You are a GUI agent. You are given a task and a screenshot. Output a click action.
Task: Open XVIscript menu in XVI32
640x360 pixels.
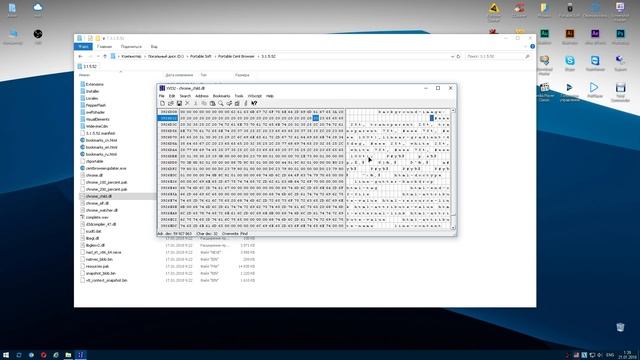point(255,96)
